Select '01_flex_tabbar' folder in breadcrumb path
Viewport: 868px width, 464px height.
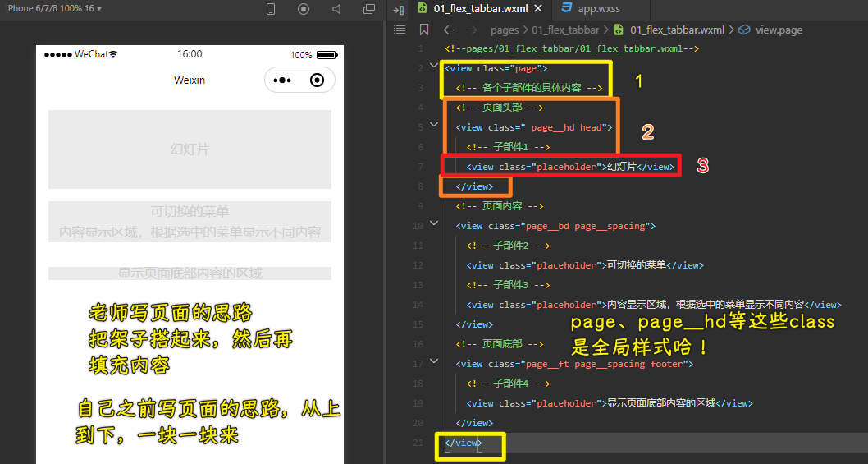565,30
